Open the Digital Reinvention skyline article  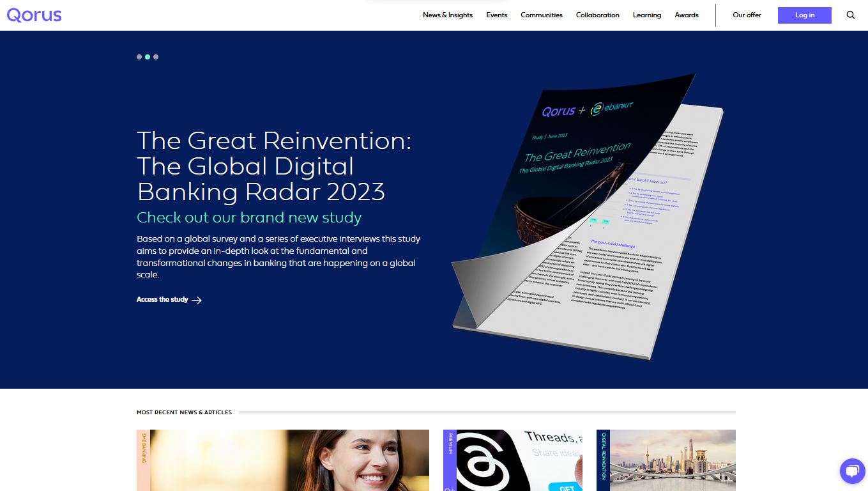[672, 460]
